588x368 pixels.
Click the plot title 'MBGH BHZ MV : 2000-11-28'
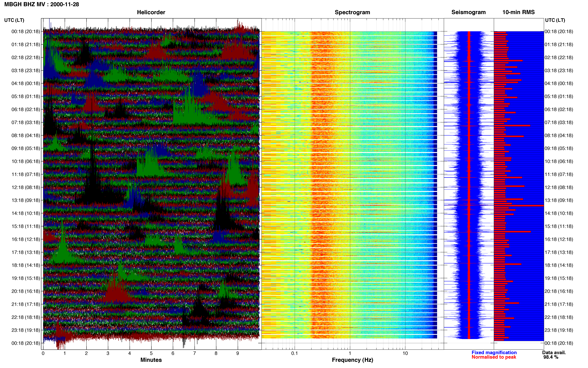[42, 4]
